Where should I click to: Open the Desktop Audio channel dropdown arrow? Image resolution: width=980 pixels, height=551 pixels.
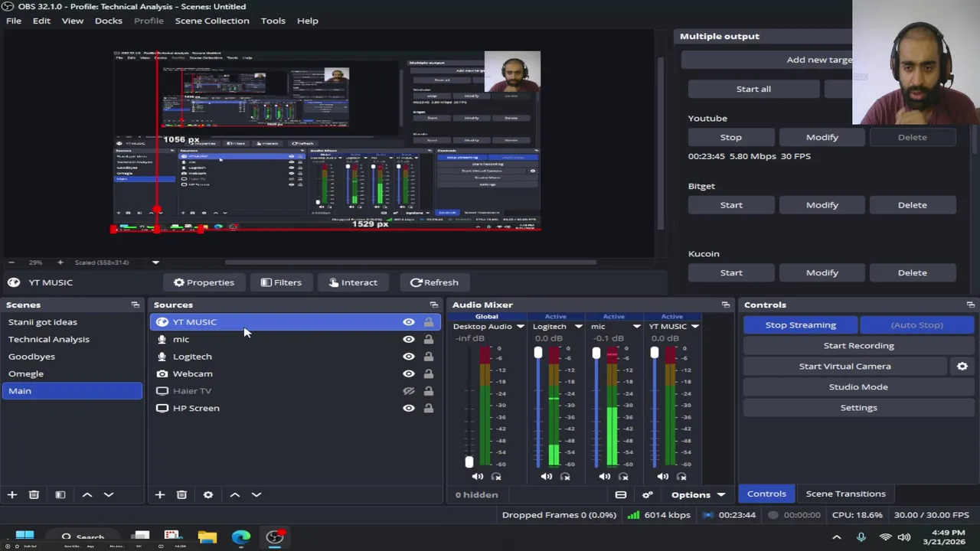(521, 327)
